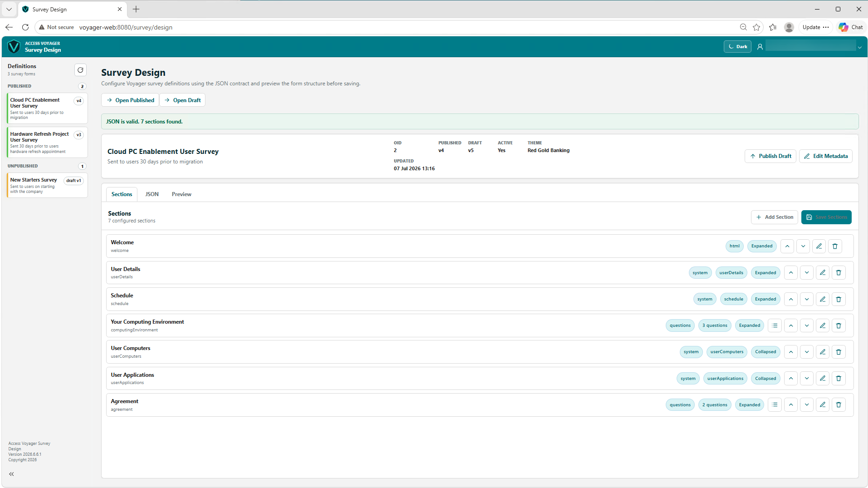Toggle Schedule Expanded badge

click(766, 299)
